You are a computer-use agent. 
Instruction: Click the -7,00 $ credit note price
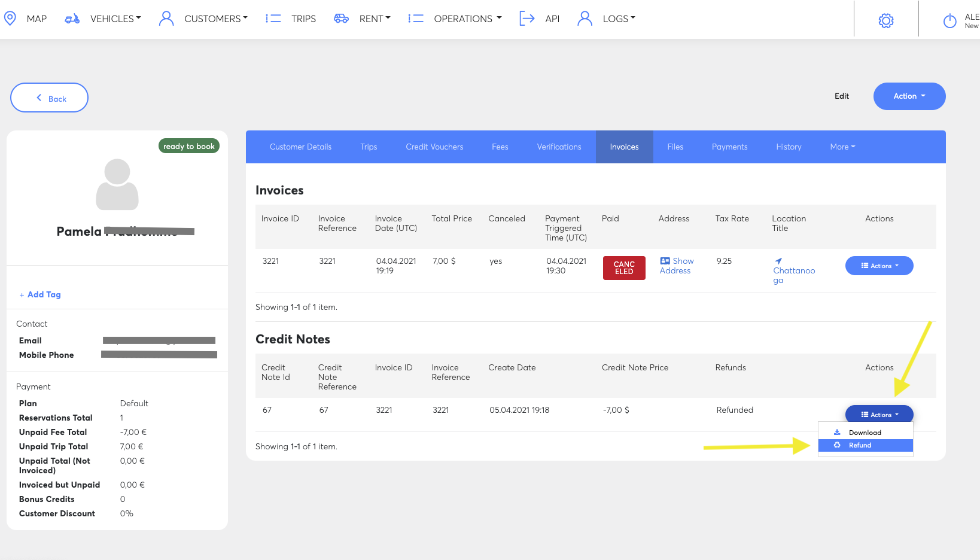616,410
